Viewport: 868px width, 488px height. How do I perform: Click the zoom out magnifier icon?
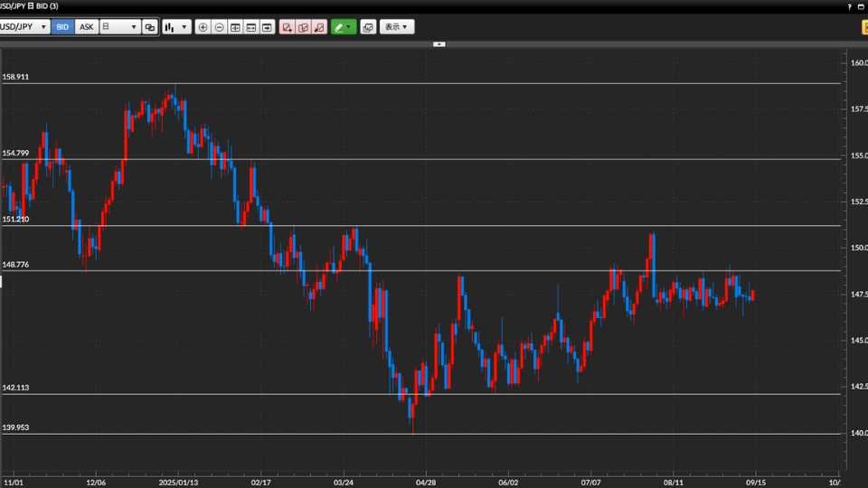pos(219,27)
